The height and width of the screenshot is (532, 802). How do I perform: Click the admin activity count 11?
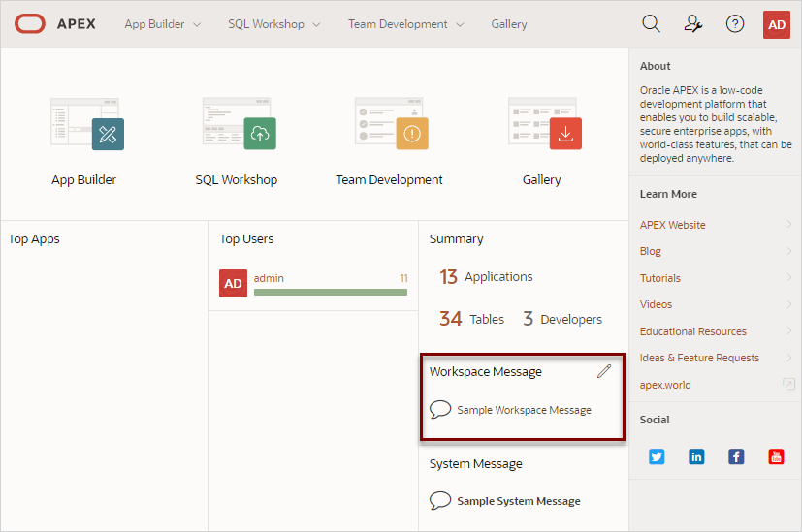pos(403,278)
